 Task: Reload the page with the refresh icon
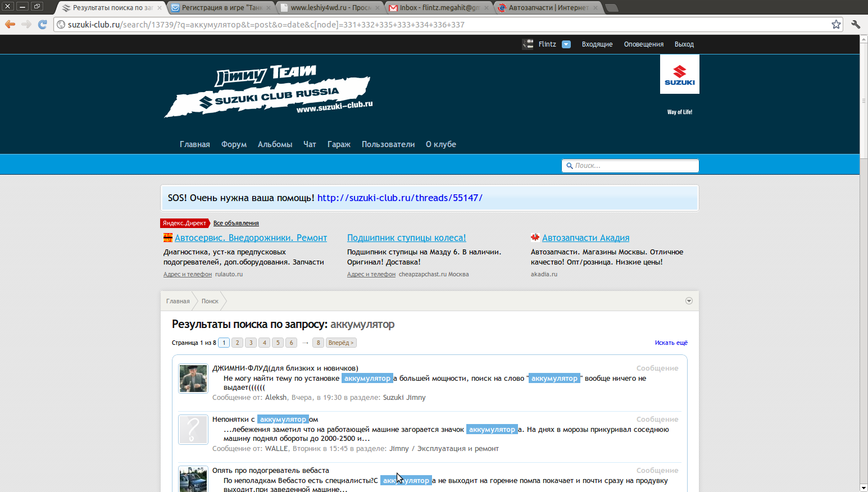[x=42, y=24]
